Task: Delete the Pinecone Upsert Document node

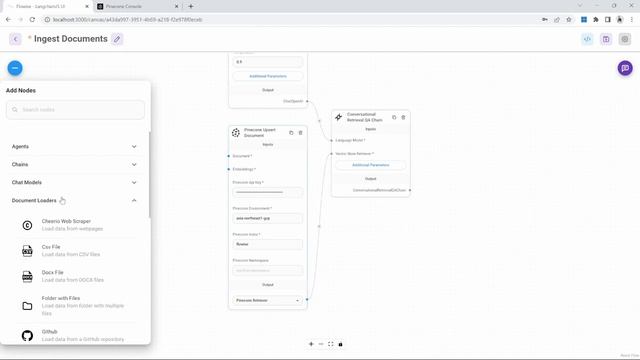Action: [x=300, y=133]
